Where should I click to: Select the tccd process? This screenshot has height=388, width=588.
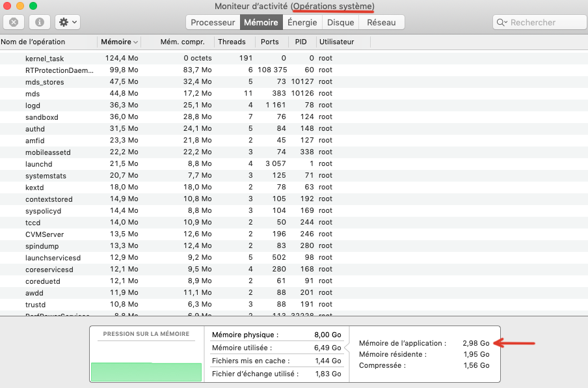coord(294,223)
